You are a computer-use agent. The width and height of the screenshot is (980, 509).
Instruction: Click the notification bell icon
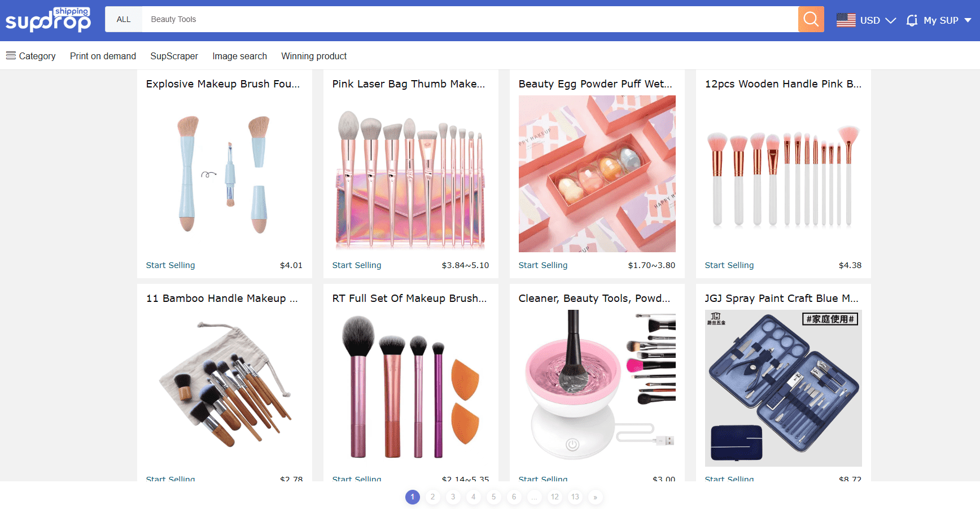(x=912, y=20)
